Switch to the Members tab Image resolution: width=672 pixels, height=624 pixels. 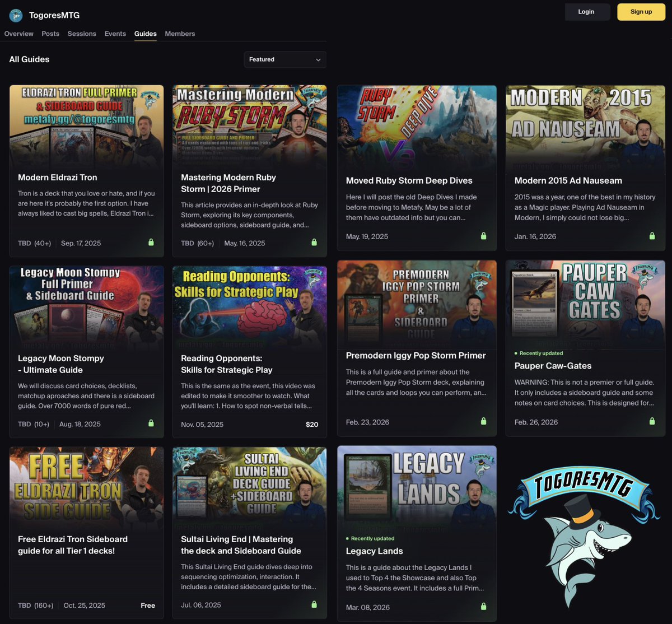click(x=180, y=34)
